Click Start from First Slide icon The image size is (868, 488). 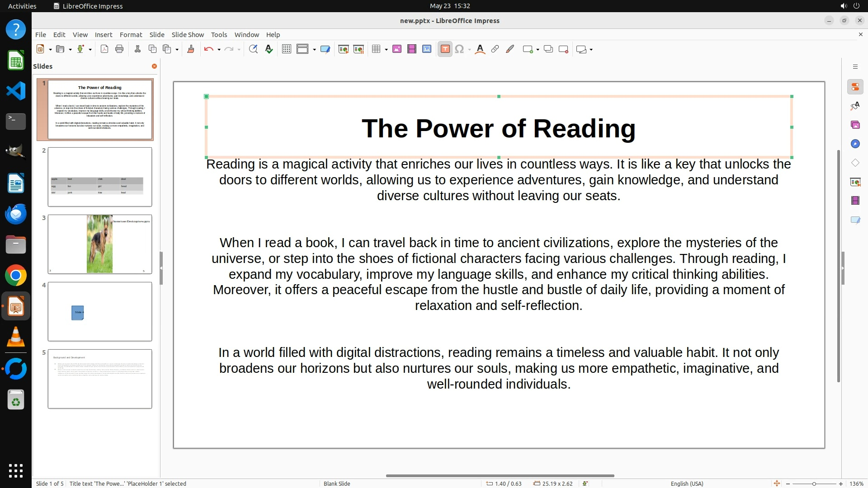click(344, 49)
